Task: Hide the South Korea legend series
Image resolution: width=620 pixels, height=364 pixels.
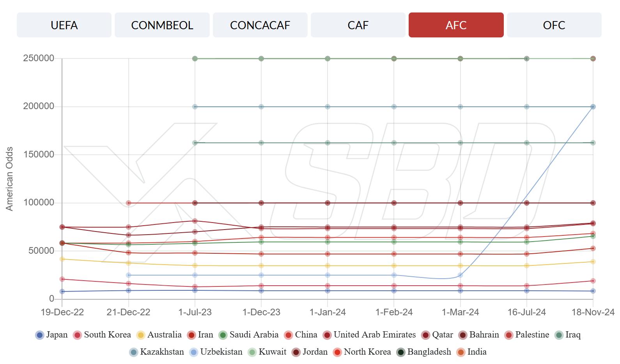Action: (78, 335)
